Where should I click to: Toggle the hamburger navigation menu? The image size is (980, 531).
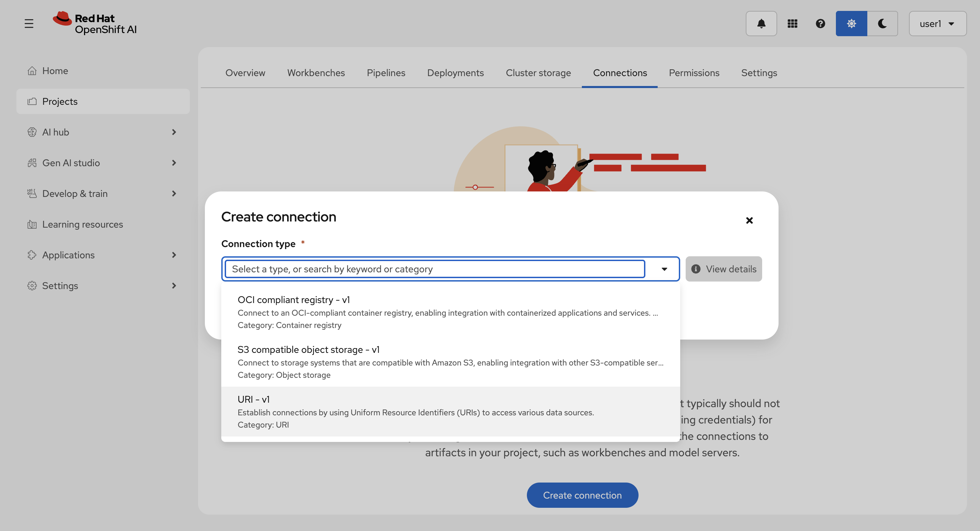[x=29, y=24]
